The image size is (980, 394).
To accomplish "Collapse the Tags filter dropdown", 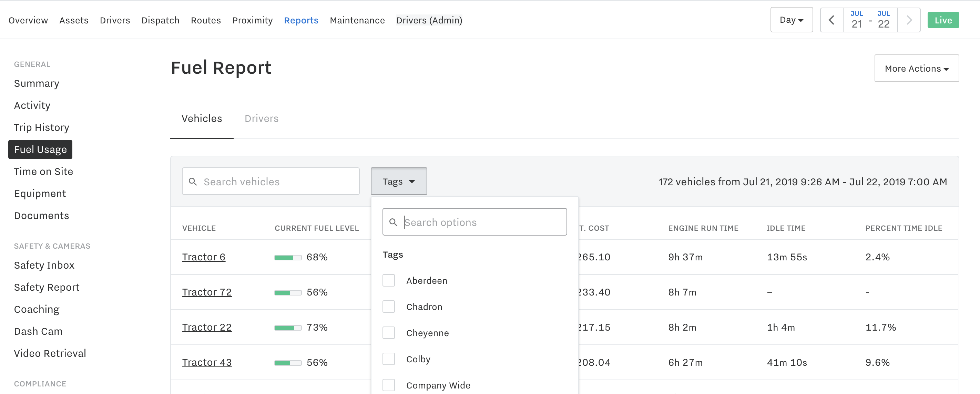I will (x=398, y=182).
